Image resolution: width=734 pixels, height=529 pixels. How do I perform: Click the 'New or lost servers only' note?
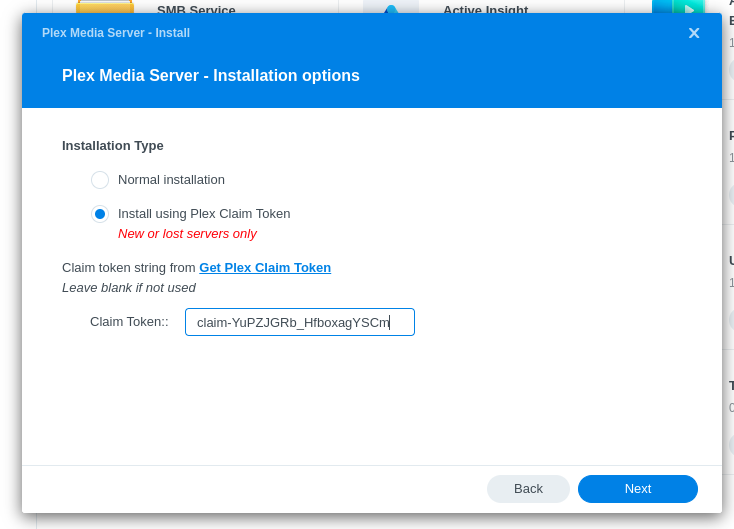(x=187, y=234)
